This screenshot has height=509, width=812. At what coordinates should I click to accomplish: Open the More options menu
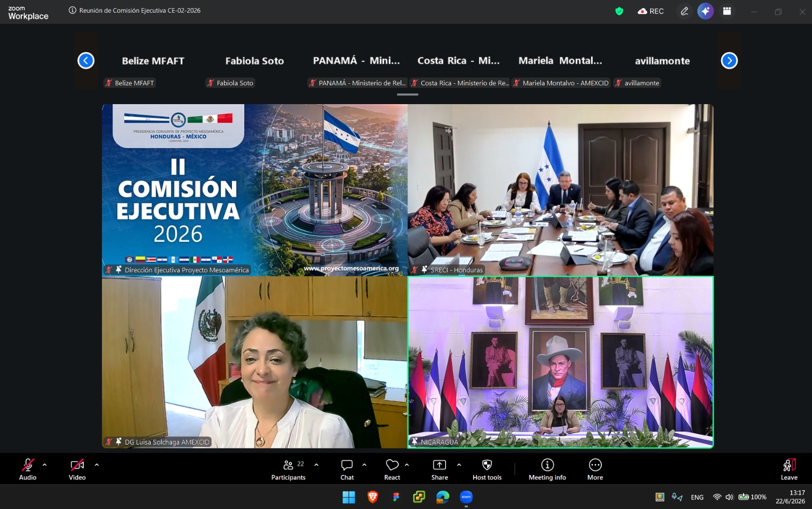[595, 469]
